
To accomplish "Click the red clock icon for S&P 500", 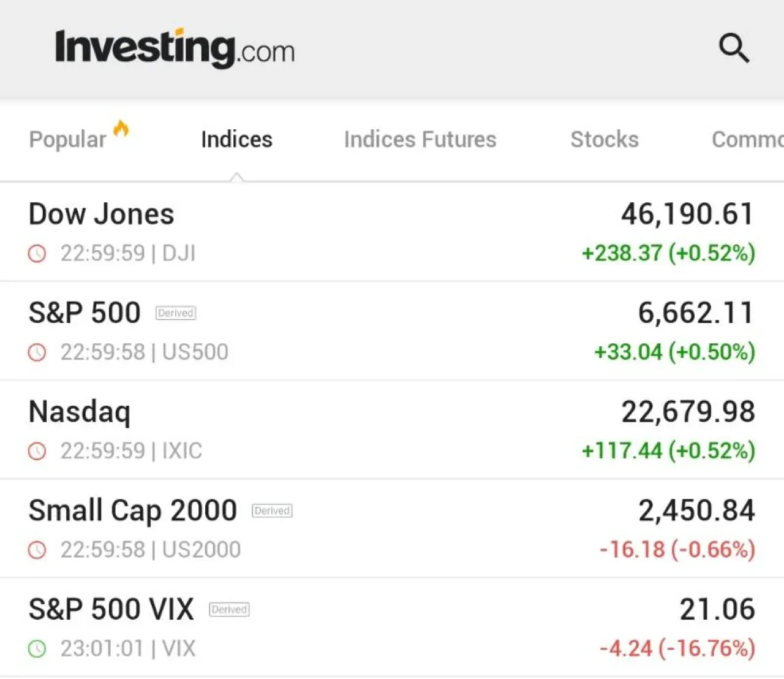I will tap(37, 352).
